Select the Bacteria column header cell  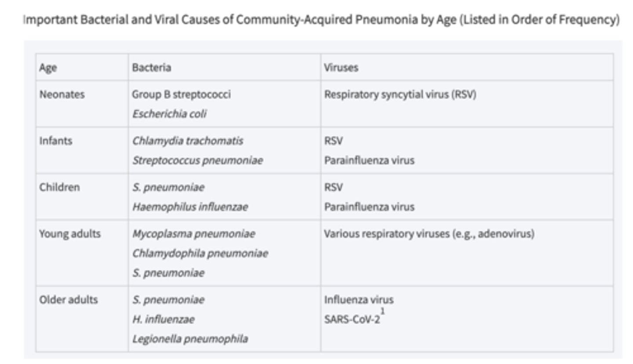(x=225, y=67)
